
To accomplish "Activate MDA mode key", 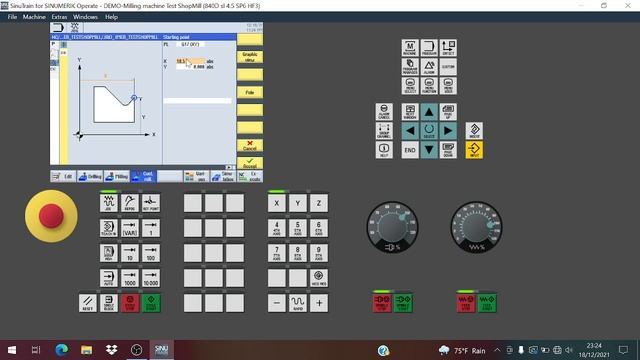I will (109, 253).
